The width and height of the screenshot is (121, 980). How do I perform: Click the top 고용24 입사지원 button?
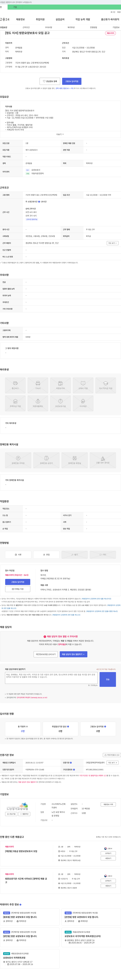72,81
